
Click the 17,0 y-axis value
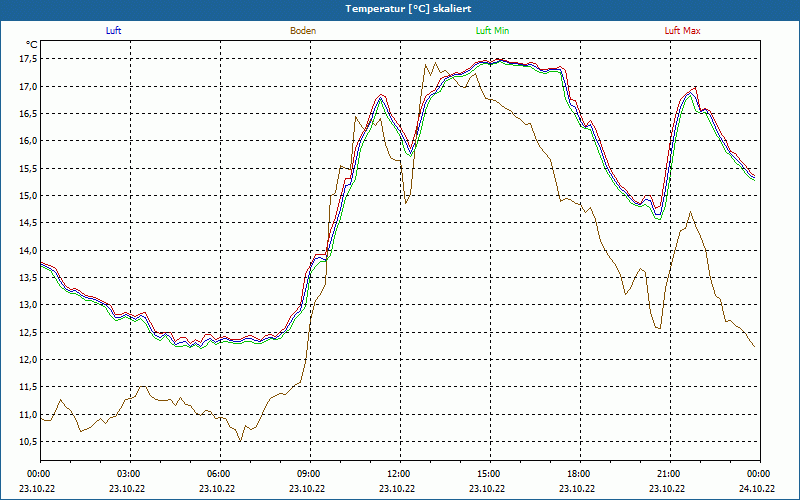click(28, 86)
